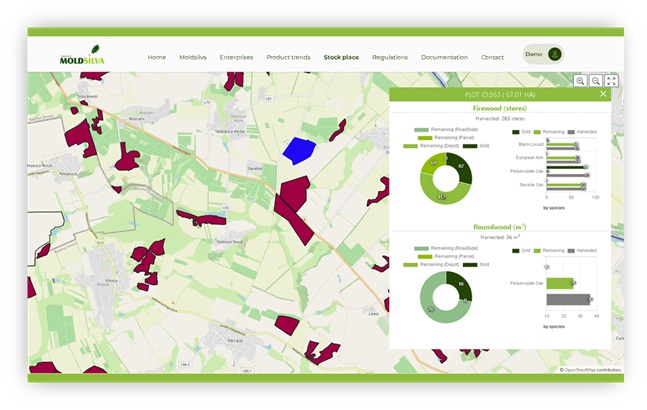647x410 pixels.
Task: Open the Demo user account avatar
Action: [555, 54]
